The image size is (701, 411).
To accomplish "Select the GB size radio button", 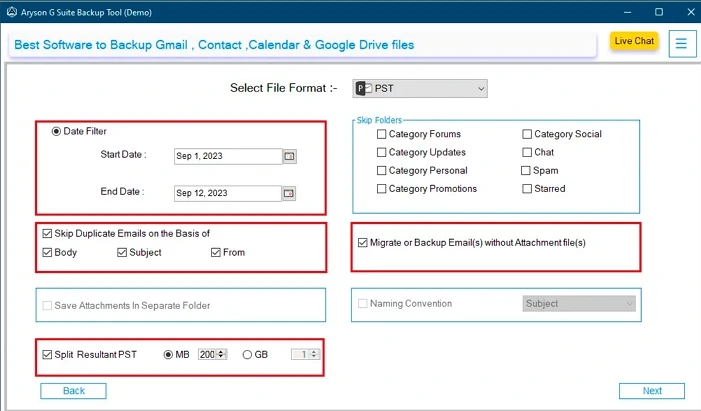I will (x=247, y=354).
